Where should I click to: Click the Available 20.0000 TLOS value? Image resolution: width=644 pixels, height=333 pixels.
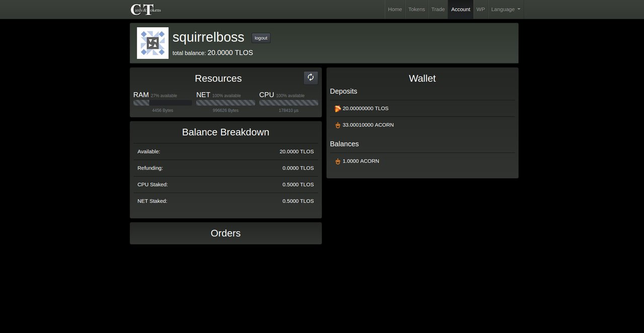297,152
